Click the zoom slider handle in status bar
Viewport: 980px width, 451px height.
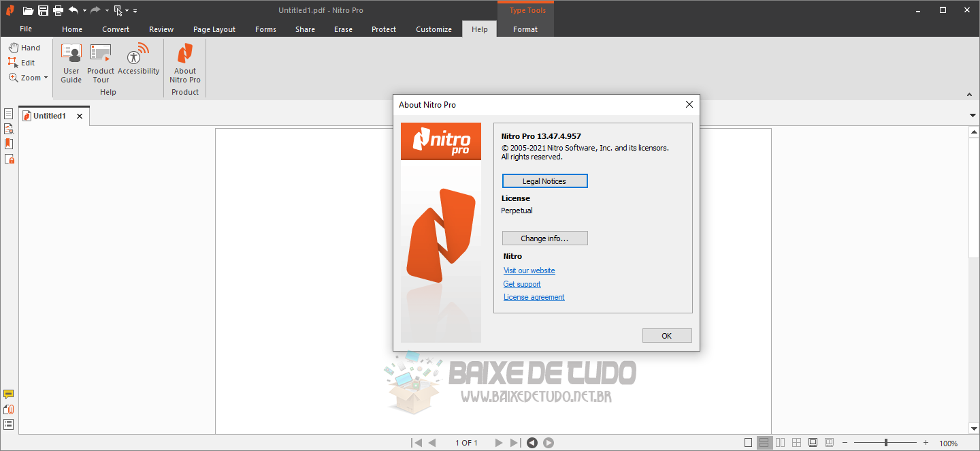click(886, 443)
